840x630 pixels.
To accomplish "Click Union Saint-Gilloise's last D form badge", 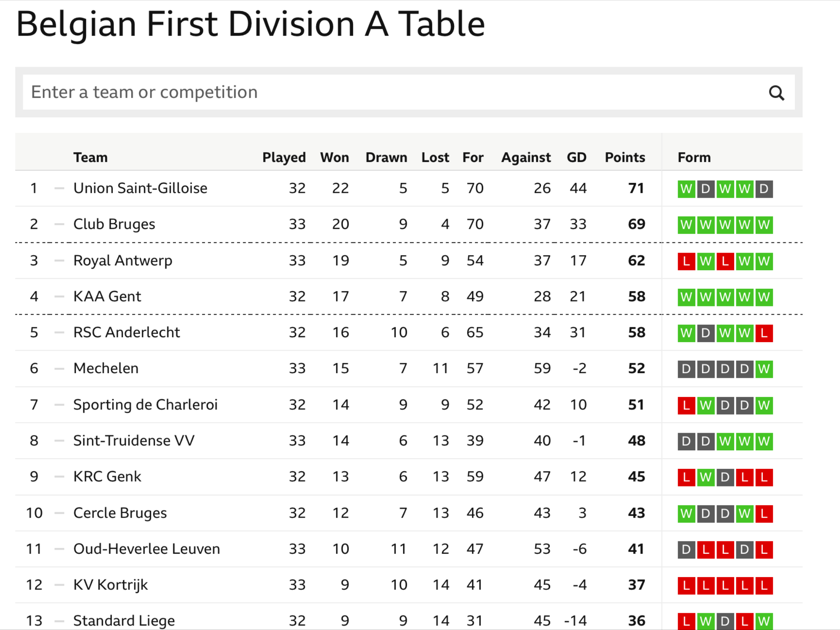I will click(764, 189).
